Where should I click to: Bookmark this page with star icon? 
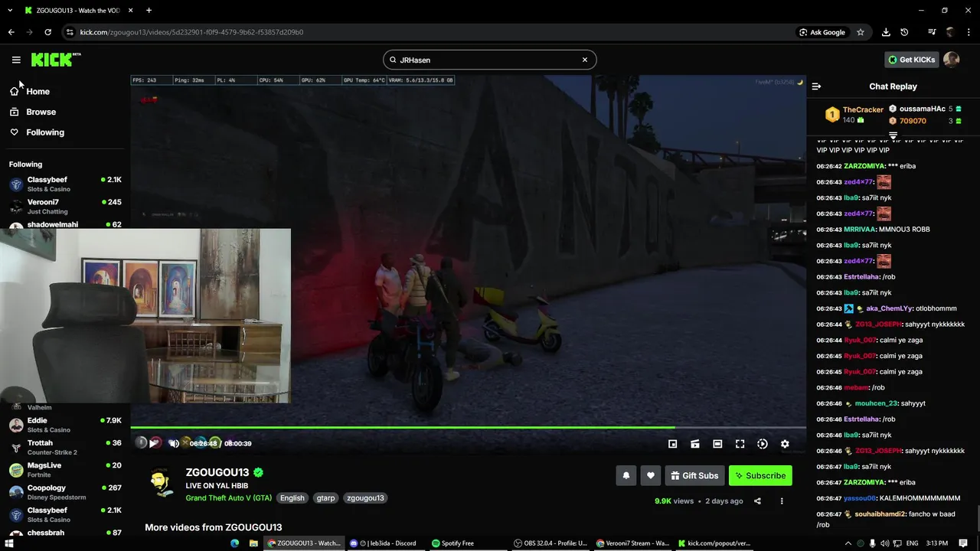tap(861, 32)
